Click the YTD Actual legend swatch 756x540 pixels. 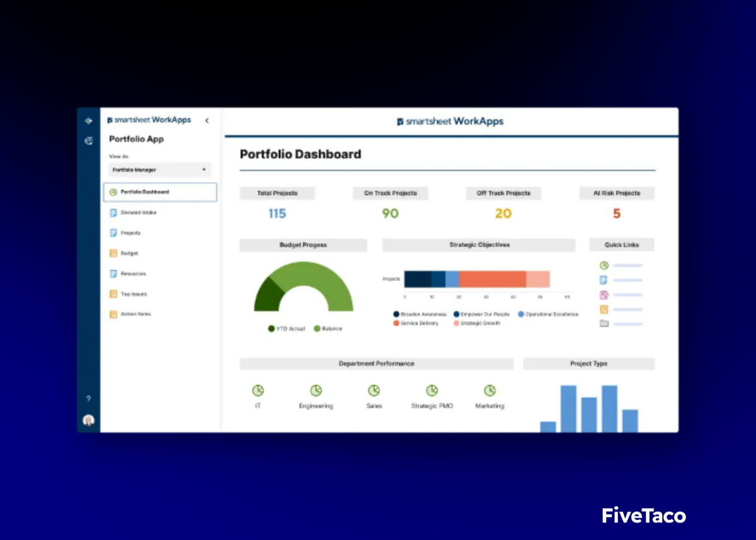[272, 328]
